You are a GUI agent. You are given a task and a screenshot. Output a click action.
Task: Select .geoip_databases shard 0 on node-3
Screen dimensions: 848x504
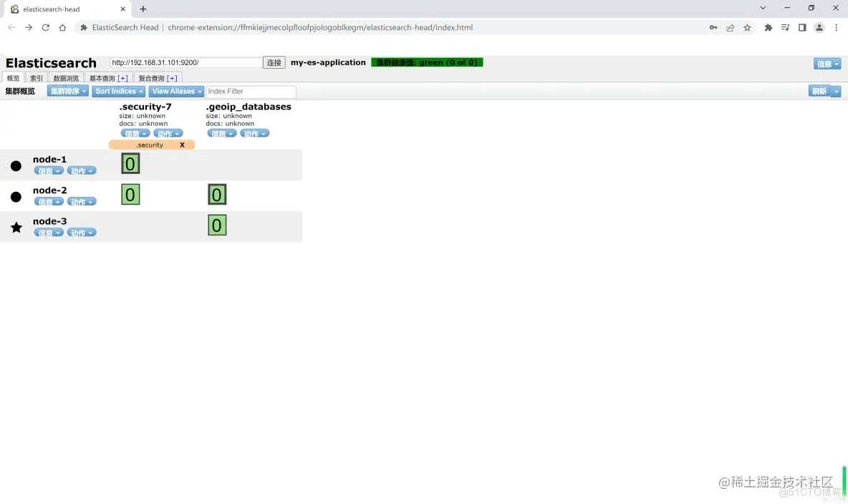coord(217,226)
